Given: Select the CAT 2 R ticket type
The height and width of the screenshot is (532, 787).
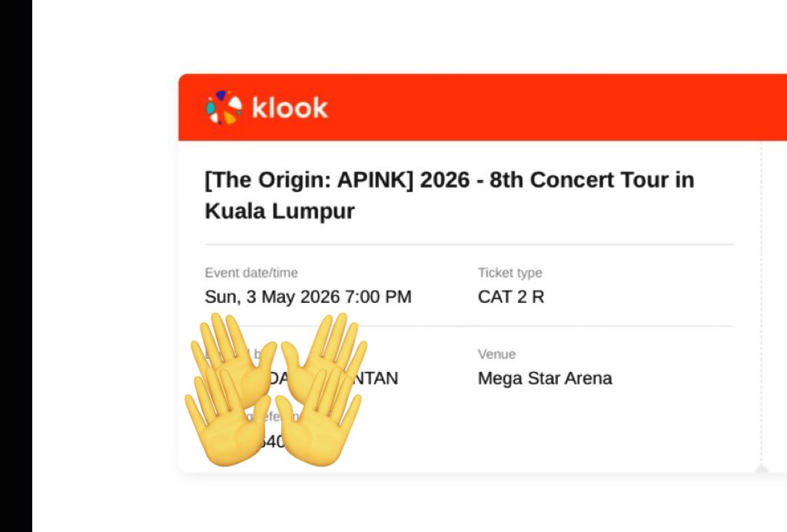Looking at the screenshot, I should tap(511, 297).
